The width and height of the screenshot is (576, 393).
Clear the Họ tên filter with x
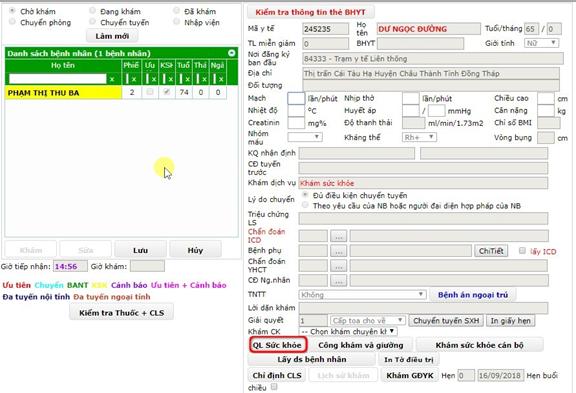point(112,79)
